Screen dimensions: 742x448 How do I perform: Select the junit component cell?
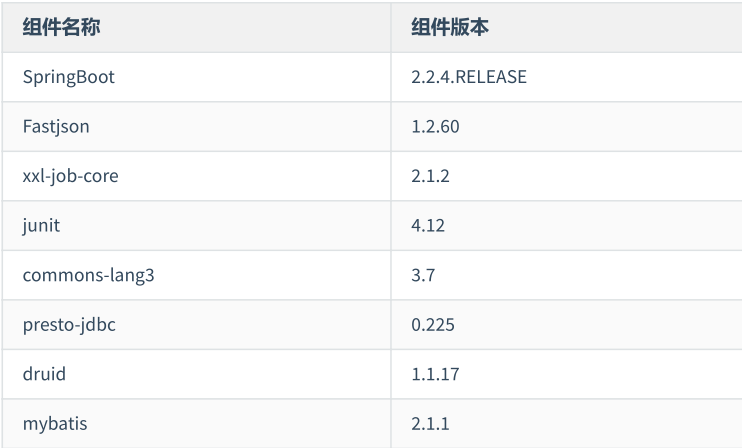(41, 226)
